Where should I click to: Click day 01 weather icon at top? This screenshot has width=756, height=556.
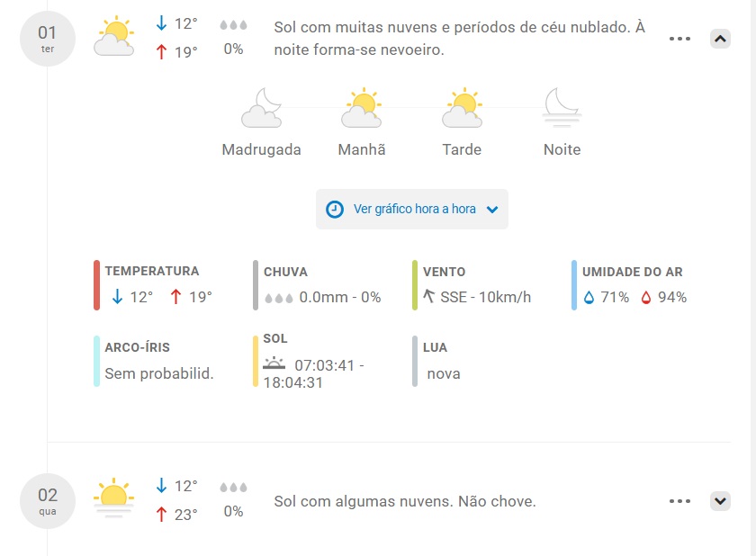[x=114, y=36]
